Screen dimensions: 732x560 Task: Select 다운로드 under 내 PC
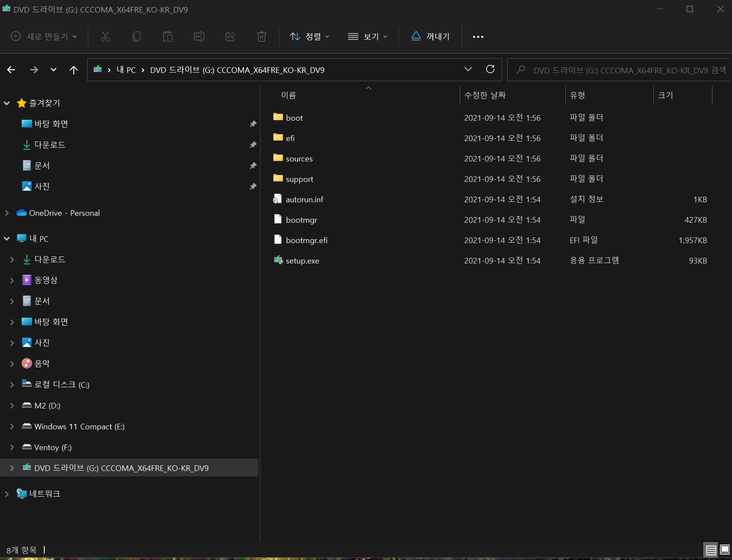[49, 259]
